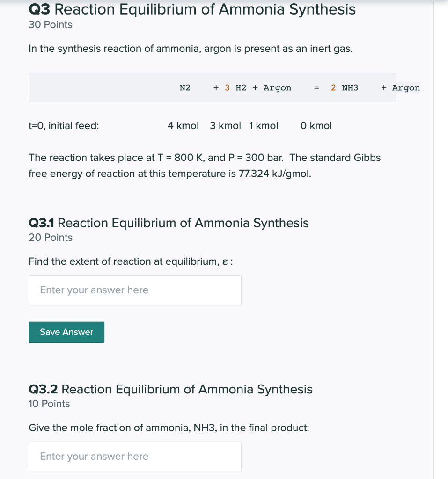
Task: Click the Q3.2 answer input field
Action: [x=135, y=457]
